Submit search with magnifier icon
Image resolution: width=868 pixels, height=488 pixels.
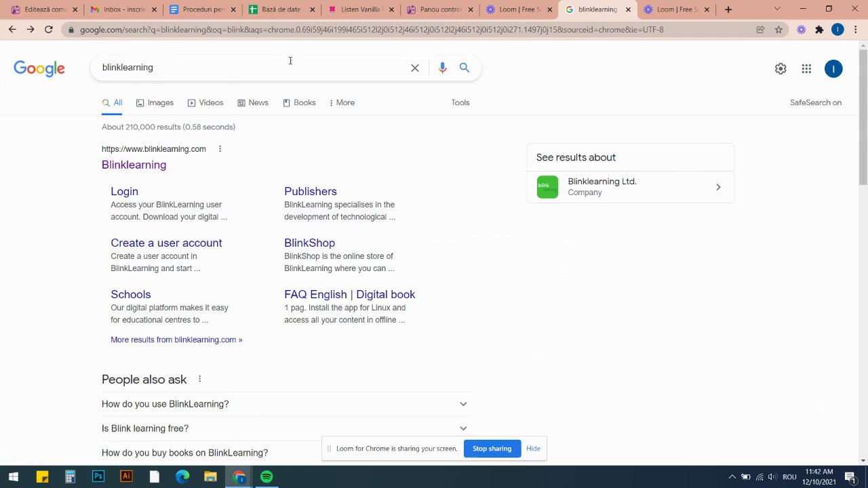coord(465,68)
